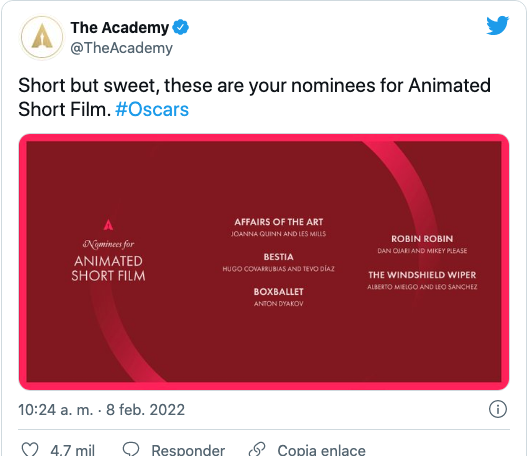Open the tweet info icon
The height and width of the screenshot is (456, 528).
tap(497, 409)
